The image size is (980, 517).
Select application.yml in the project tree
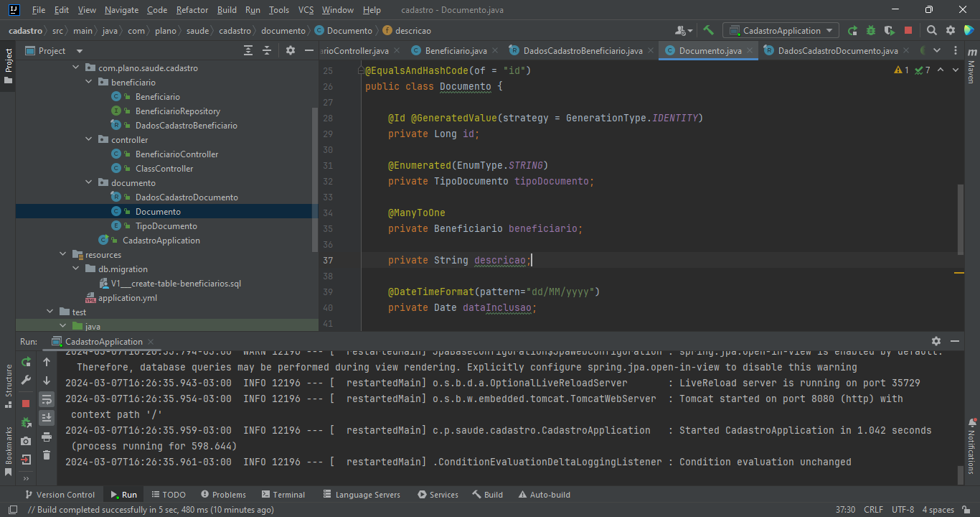point(128,298)
